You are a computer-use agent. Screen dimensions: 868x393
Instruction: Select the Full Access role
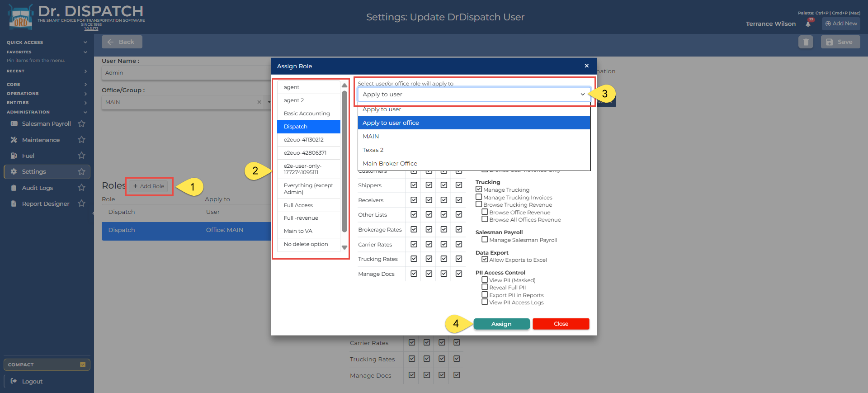pyautogui.click(x=309, y=205)
